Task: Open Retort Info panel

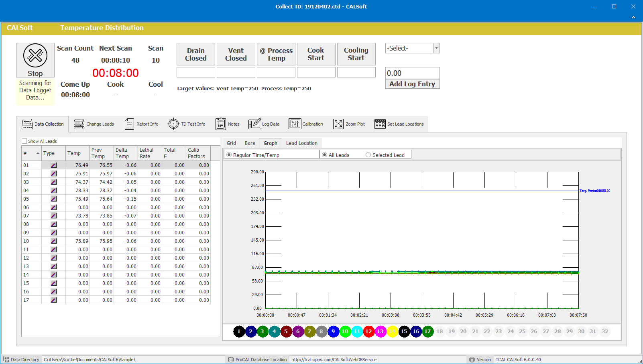Action: 141,124
